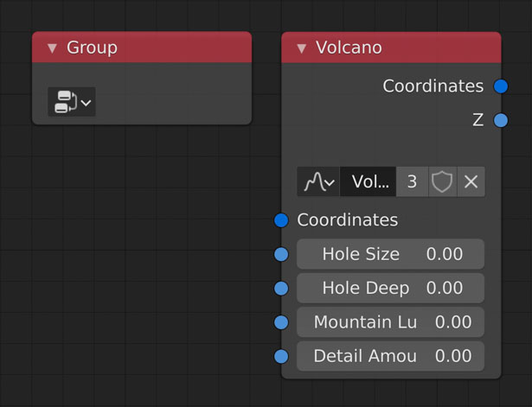Click the Mountain Lu value field
Screen dimensions: 532x407
tap(390, 322)
